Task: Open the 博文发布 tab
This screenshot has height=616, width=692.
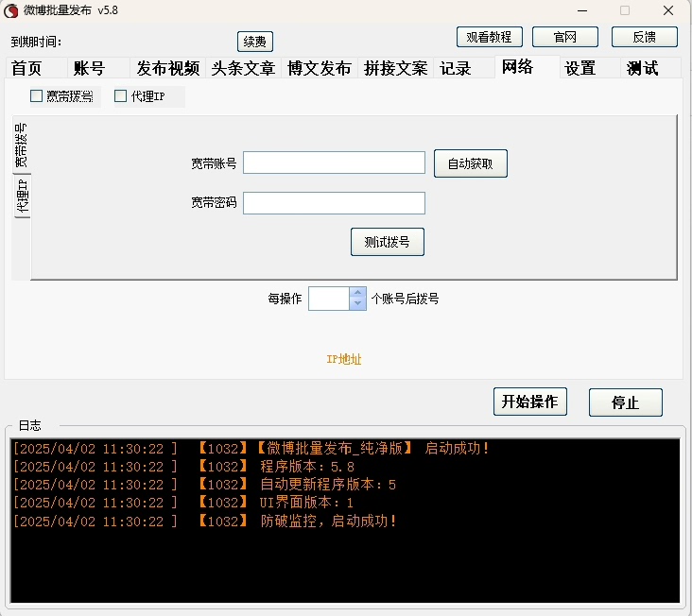Action: click(320, 68)
